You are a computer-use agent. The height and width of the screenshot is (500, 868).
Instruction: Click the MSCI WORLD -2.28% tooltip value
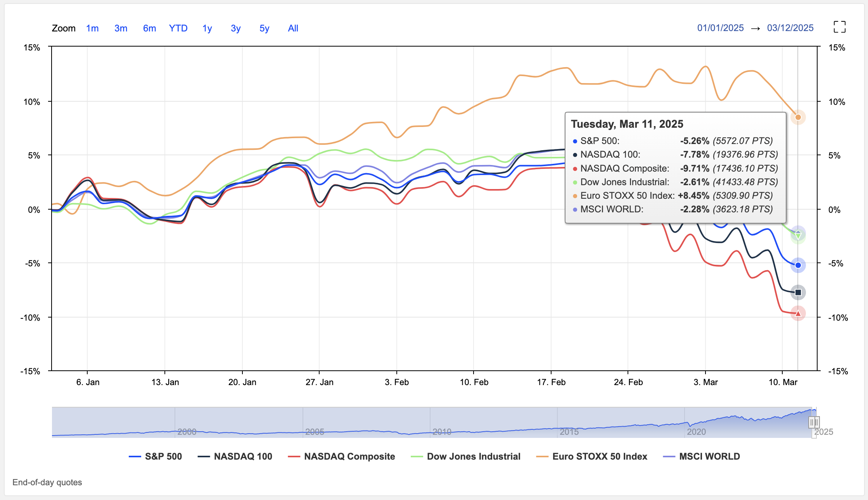(x=695, y=209)
